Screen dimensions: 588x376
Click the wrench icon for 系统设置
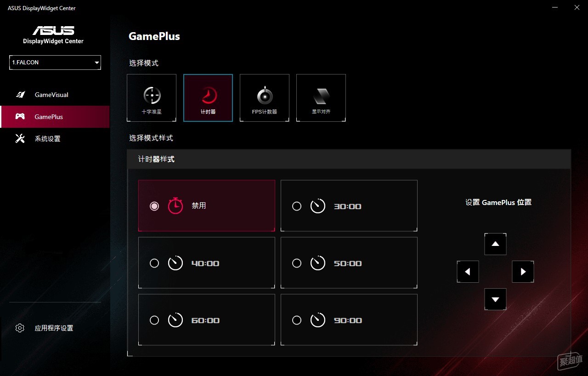point(20,138)
